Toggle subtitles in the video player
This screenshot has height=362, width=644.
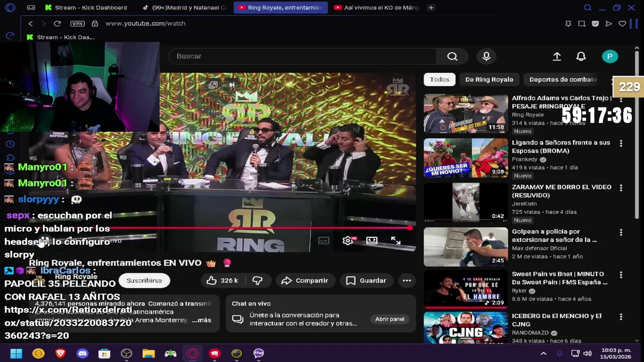[324, 241]
